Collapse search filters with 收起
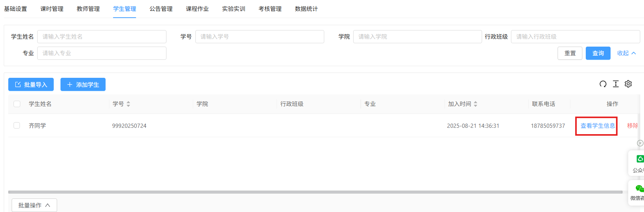This screenshot has width=644, height=212. pyautogui.click(x=626, y=53)
